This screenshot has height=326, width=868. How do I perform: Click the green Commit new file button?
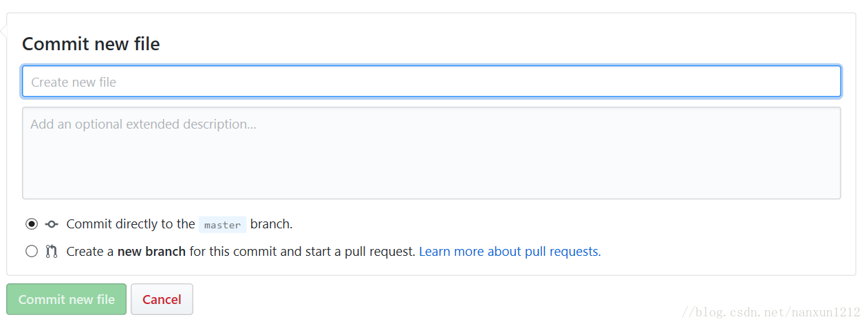[x=67, y=299]
